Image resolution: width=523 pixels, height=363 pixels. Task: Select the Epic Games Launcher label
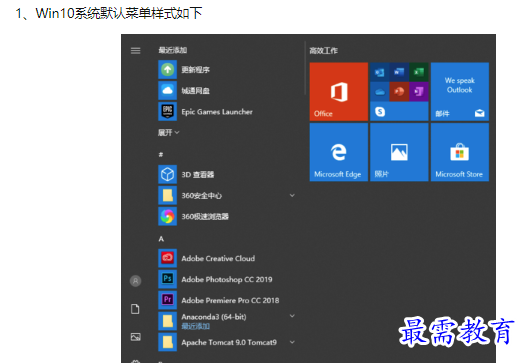[x=217, y=112]
